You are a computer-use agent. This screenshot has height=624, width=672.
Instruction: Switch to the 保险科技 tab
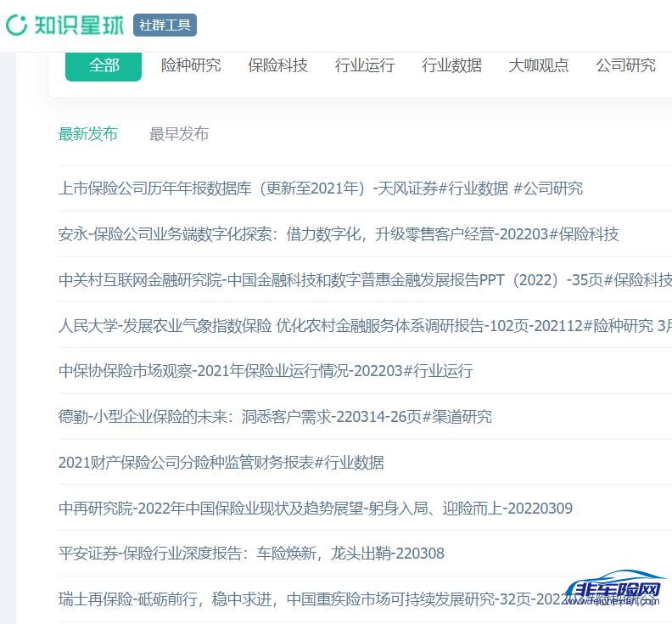[x=277, y=65]
